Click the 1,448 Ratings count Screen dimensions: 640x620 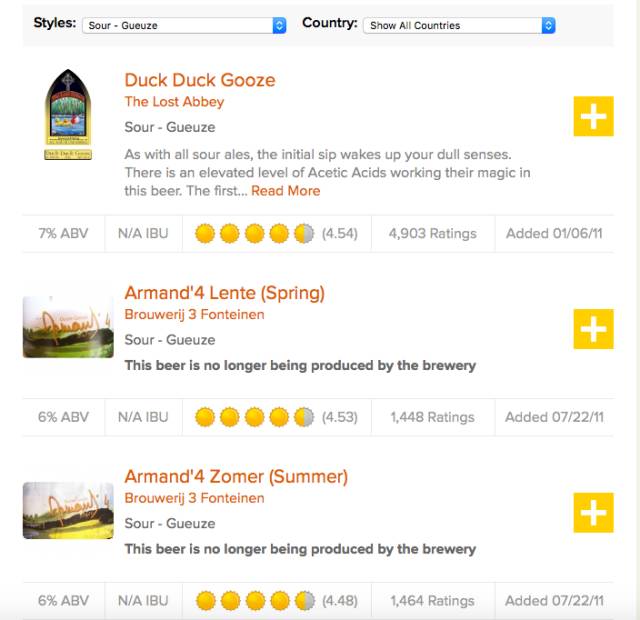(x=432, y=417)
